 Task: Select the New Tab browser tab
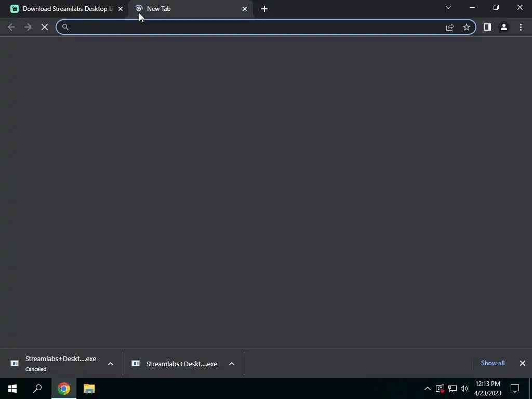pyautogui.click(x=191, y=9)
